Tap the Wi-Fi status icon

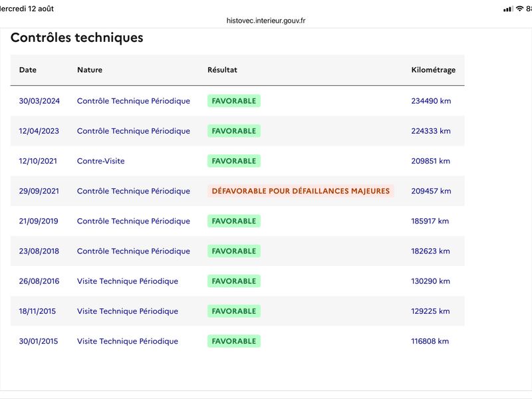[x=519, y=9]
